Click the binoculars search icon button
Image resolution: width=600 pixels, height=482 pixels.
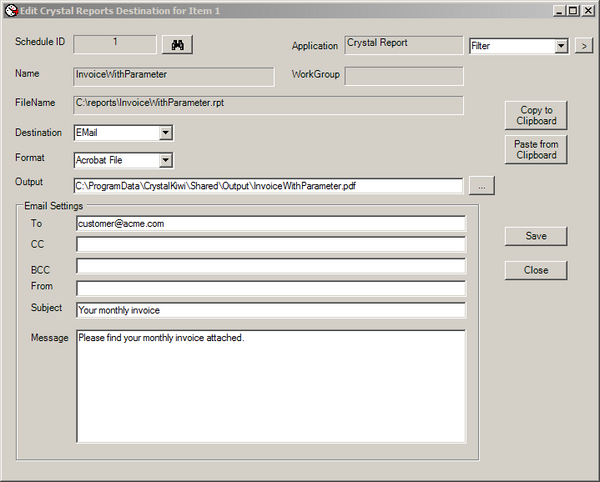coord(177,45)
